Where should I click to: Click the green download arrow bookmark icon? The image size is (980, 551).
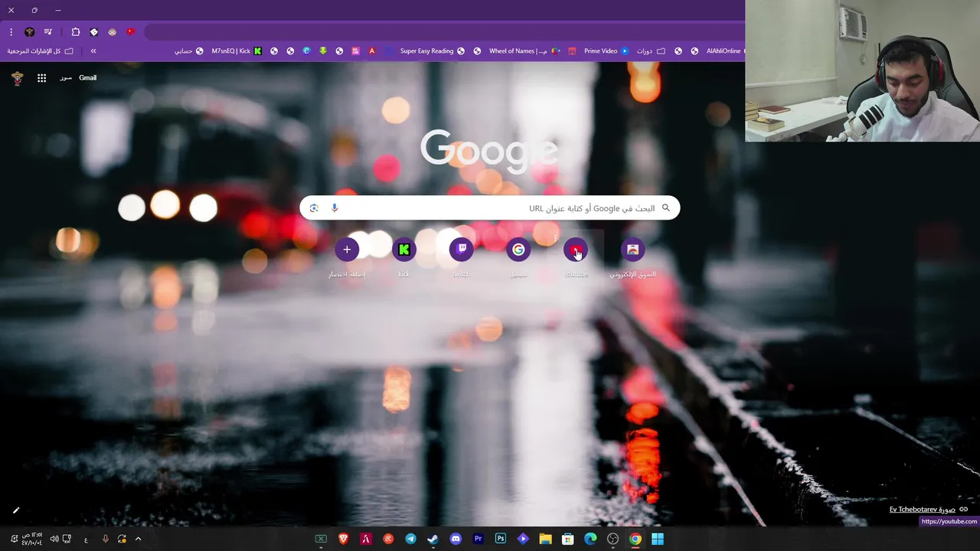pos(323,51)
